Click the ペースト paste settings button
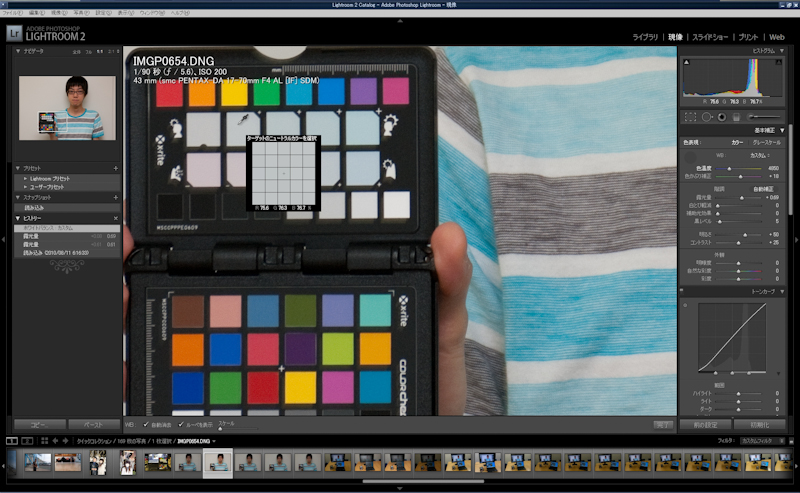 click(x=94, y=424)
